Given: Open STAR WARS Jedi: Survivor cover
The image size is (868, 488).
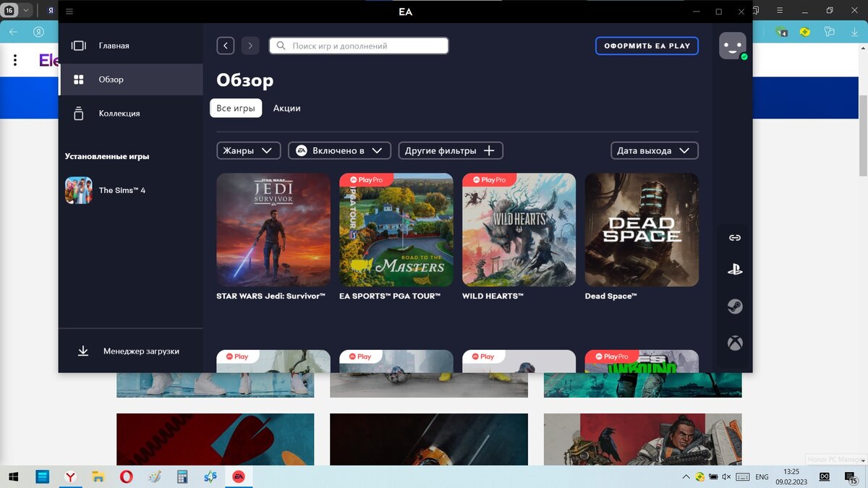Looking at the screenshot, I should point(273,229).
